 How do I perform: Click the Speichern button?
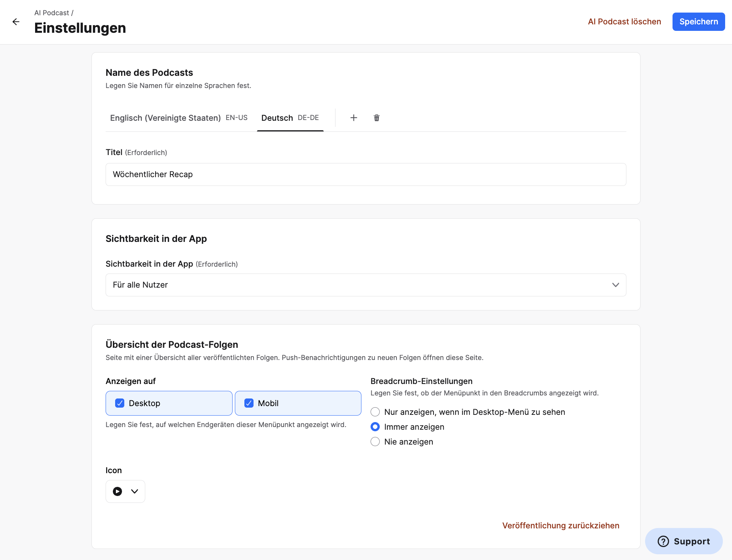(x=698, y=22)
